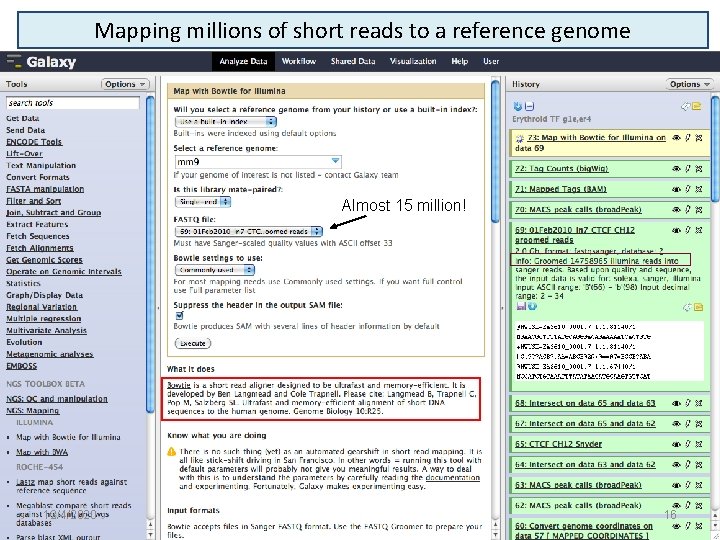The width and height of the screenshot is (720, 540).
Task: Toggle Suppress the header in SAM file checkbox
Action: (180, 315)
